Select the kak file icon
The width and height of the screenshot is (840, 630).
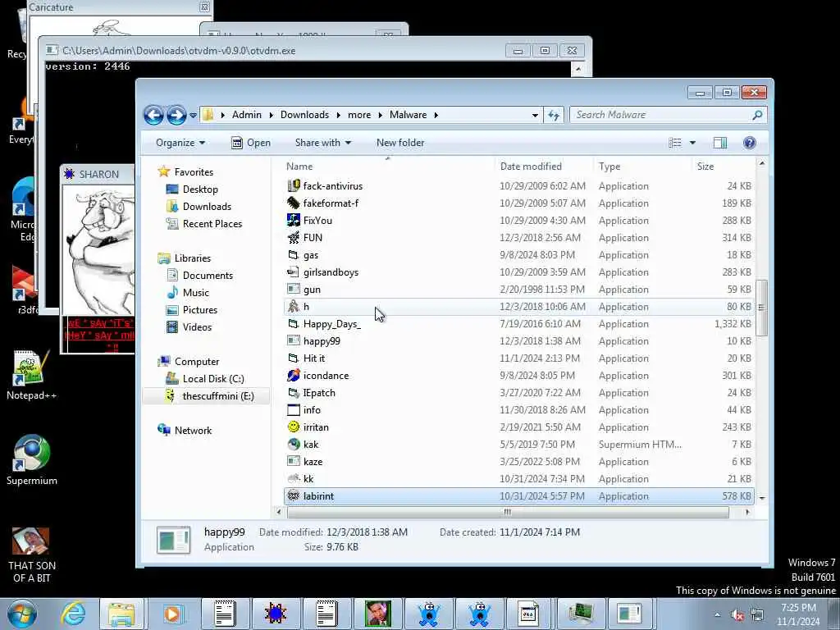pos(293,444)
